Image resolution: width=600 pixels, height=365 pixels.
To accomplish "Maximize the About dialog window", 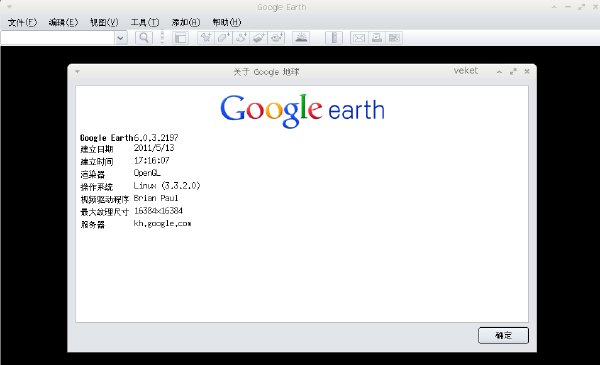I will tap(513, 72).
